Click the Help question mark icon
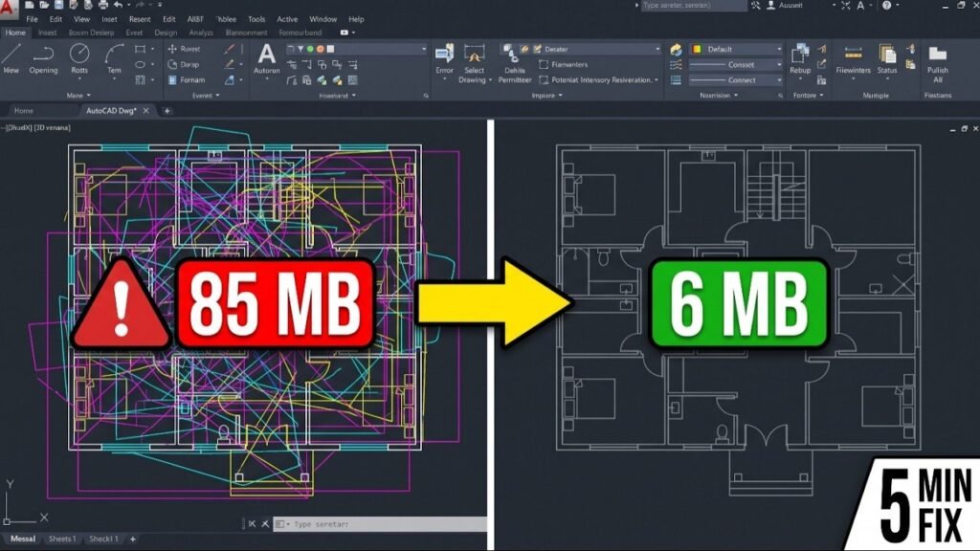 pyautogui.click(x=886, y=5)
